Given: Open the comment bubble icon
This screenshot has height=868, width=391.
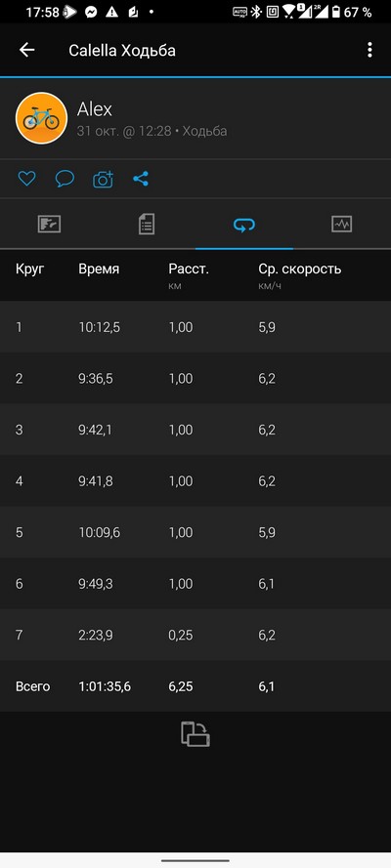Looking at the screenshot, I should coord(65,179).
